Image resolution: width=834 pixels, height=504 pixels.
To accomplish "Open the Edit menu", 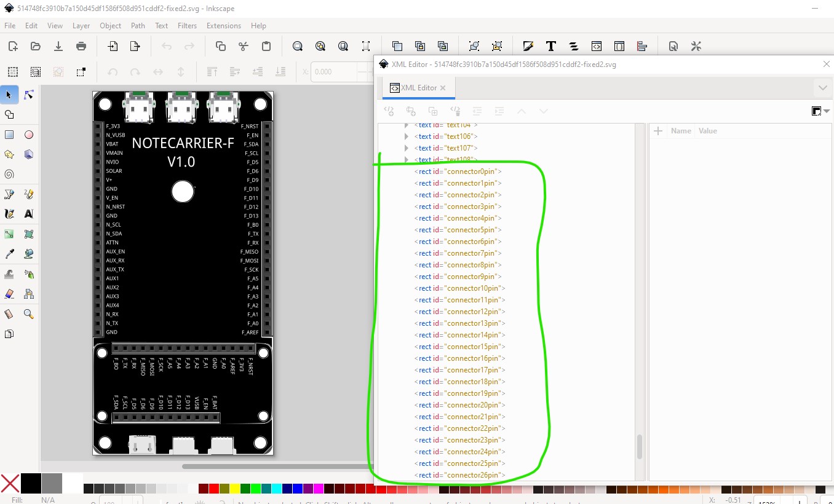I will point(31,26).
